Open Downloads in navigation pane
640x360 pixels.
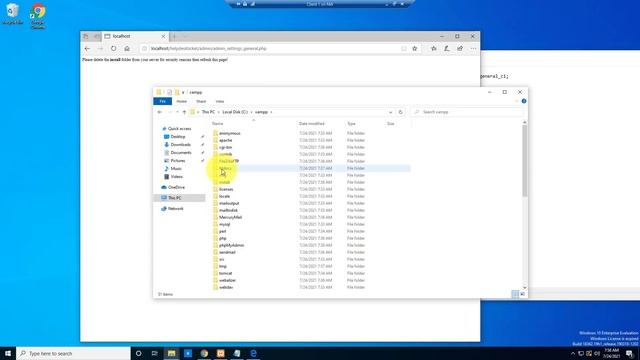[180, 144]
